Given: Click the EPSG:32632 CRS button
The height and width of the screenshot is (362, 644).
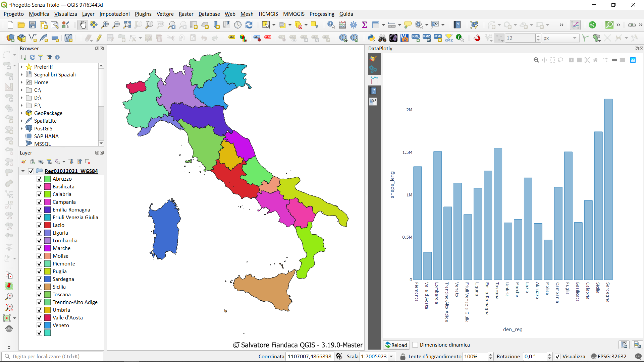Looking at the screenshot, I should pos(608,357).
